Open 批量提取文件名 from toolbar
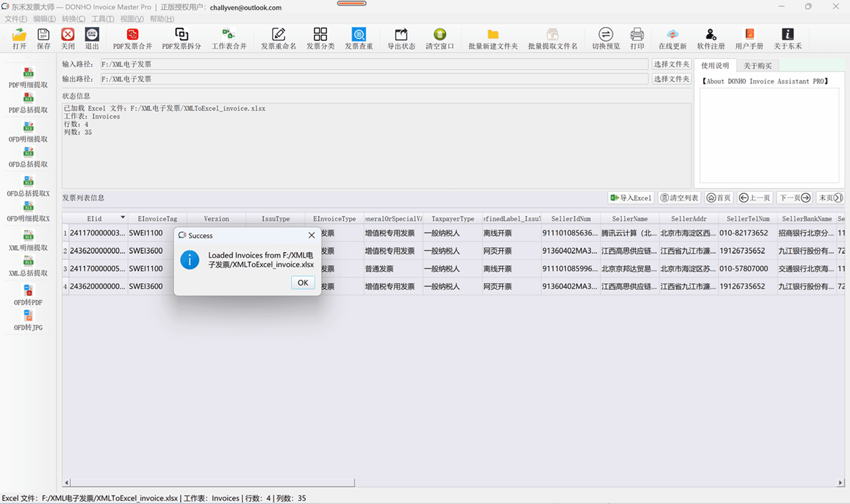850x504 pixels. 553,38
